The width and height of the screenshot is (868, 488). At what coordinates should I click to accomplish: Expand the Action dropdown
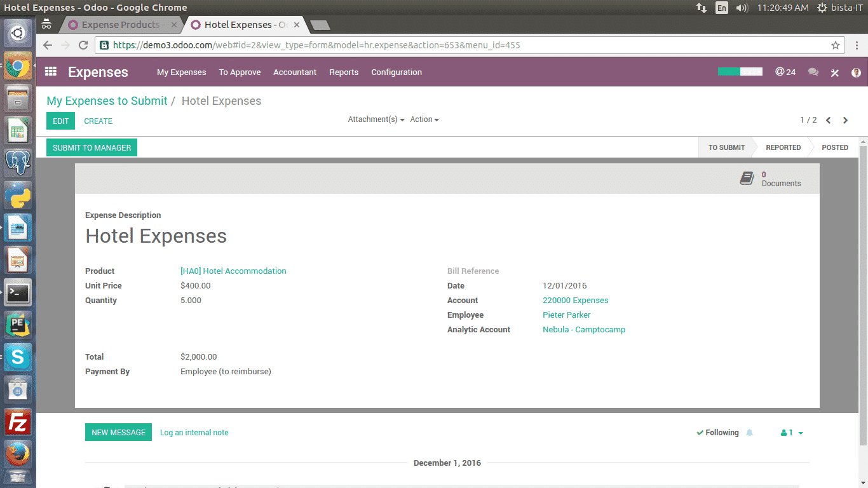[424, 119]
